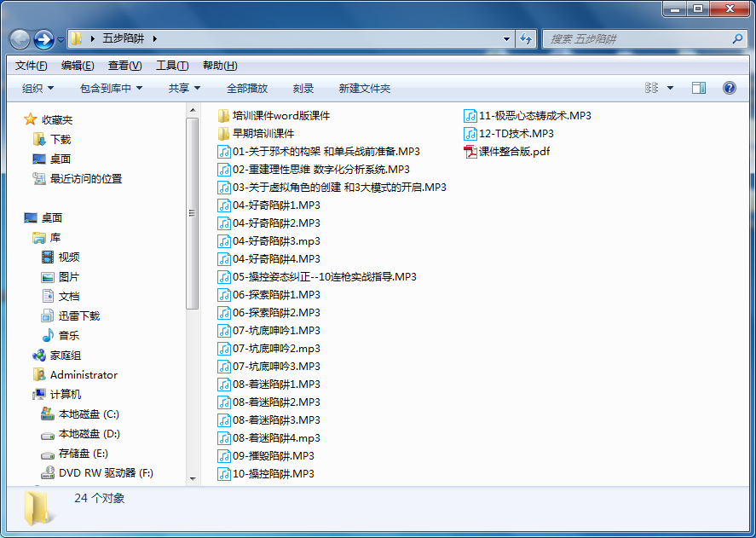This screenshot has height=538, width=756.
Task: Click the search magnifier icon
Action: click(738, 38)
